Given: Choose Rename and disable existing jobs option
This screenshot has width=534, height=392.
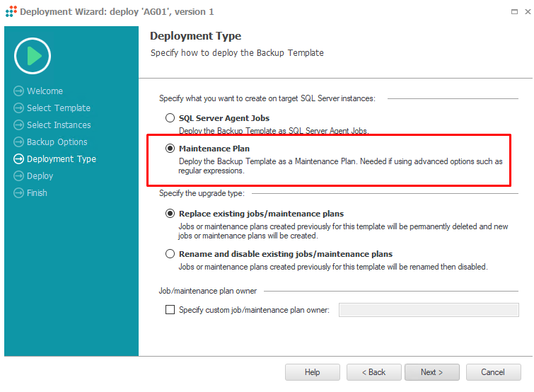Looking at the screenshot, I should click(x=170, y=254).
